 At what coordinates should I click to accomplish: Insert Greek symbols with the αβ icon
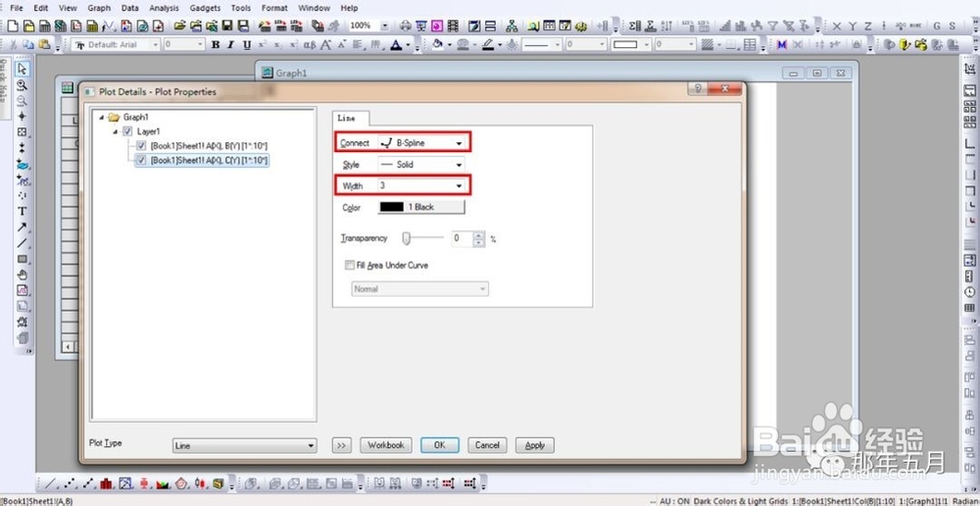(310, 45)
